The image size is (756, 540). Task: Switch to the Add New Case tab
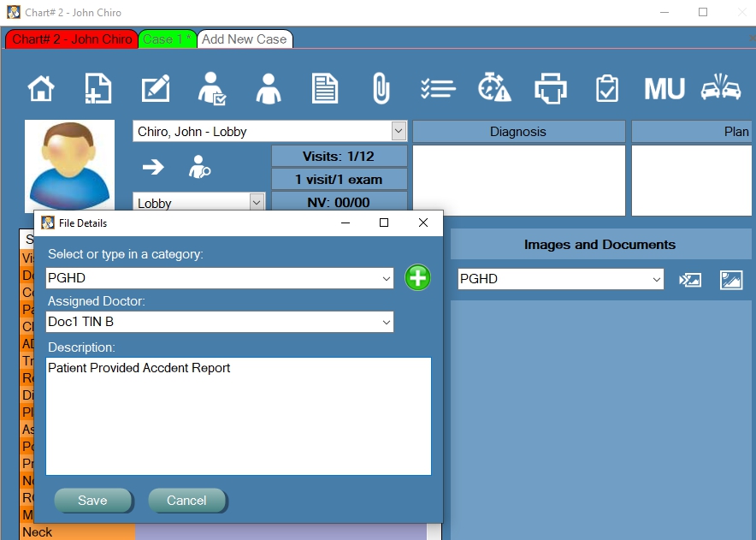pos(245,39)
